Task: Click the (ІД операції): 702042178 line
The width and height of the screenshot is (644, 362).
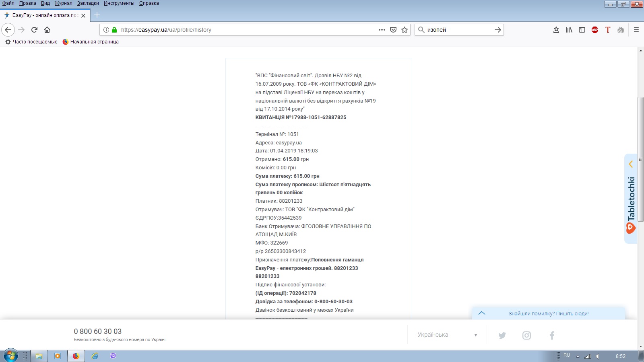Action: [x=286, y=293]
